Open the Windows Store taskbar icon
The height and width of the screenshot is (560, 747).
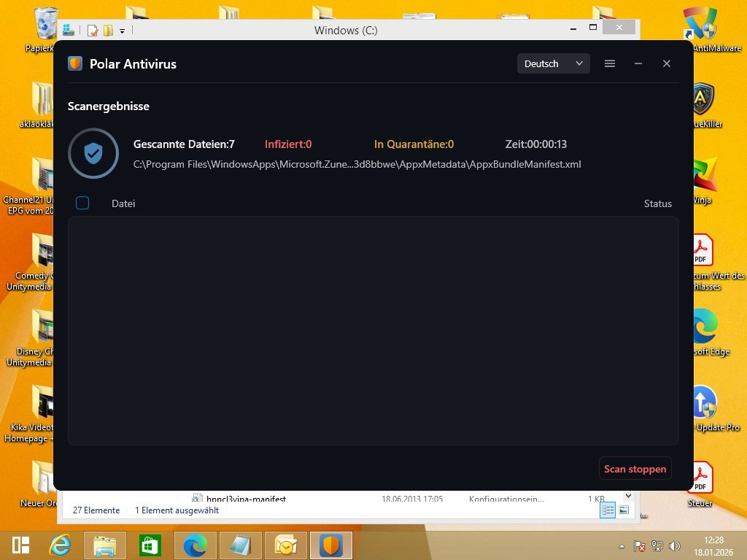click(150, 545)
